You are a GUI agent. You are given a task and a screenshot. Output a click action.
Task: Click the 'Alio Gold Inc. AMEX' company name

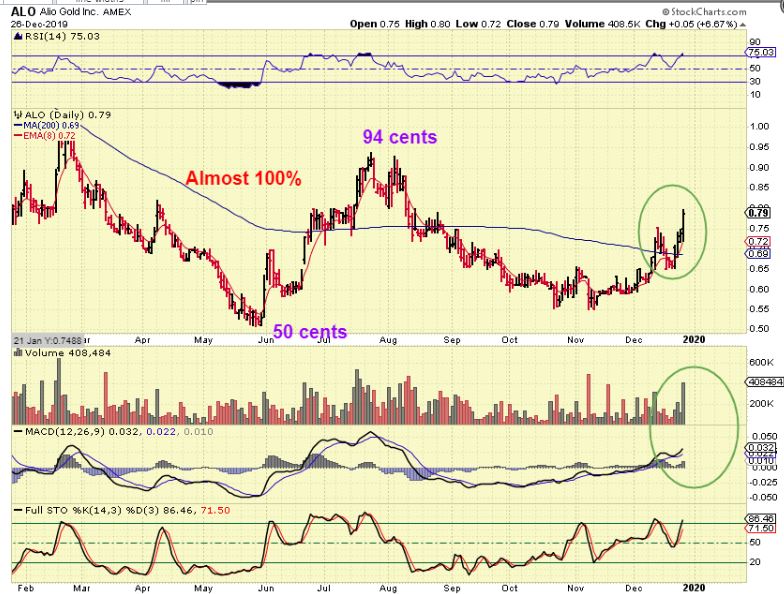pyautogui.click(x=85, y=12)
